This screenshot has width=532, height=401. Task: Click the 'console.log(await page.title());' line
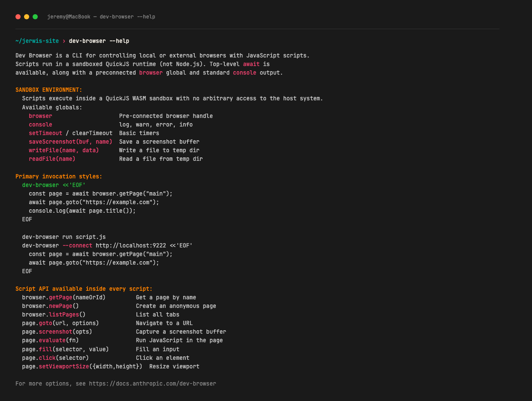click(82, 211)
